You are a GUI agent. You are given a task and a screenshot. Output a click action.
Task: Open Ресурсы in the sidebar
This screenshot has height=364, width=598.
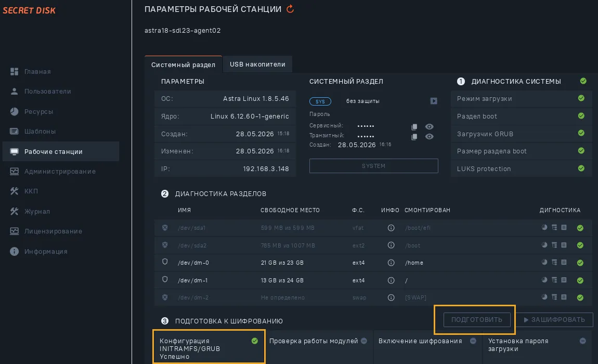coord(32,111)
